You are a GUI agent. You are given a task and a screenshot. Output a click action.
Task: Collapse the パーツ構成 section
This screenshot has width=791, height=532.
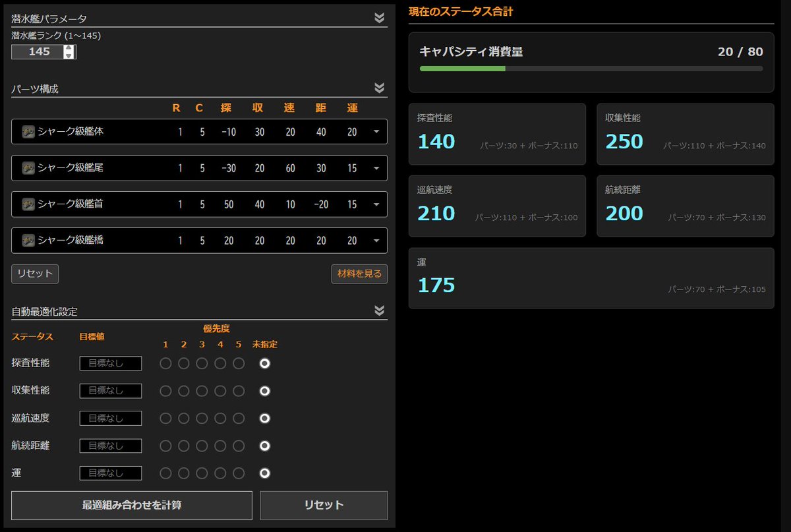click(379, 88)
